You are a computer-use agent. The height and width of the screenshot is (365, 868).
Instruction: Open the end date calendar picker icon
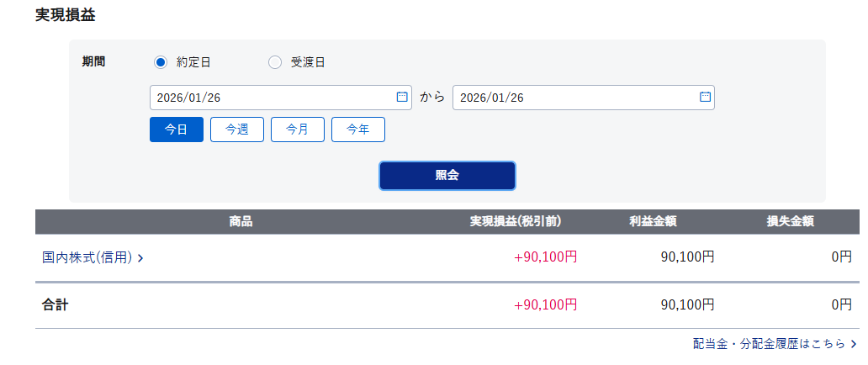(705, 97)
